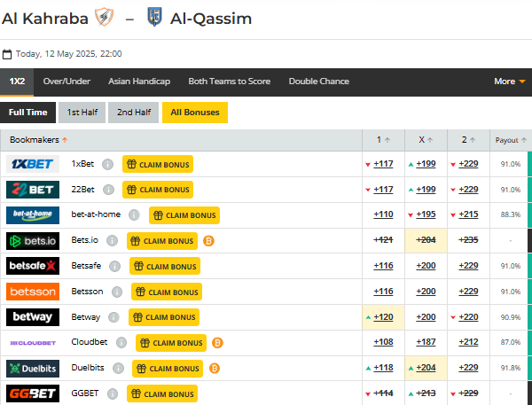The width and height of the screenshot is (532, 405).
Task: Open the Asian Handicap tab
Action: pyautogui.click(x=139, y=82)
